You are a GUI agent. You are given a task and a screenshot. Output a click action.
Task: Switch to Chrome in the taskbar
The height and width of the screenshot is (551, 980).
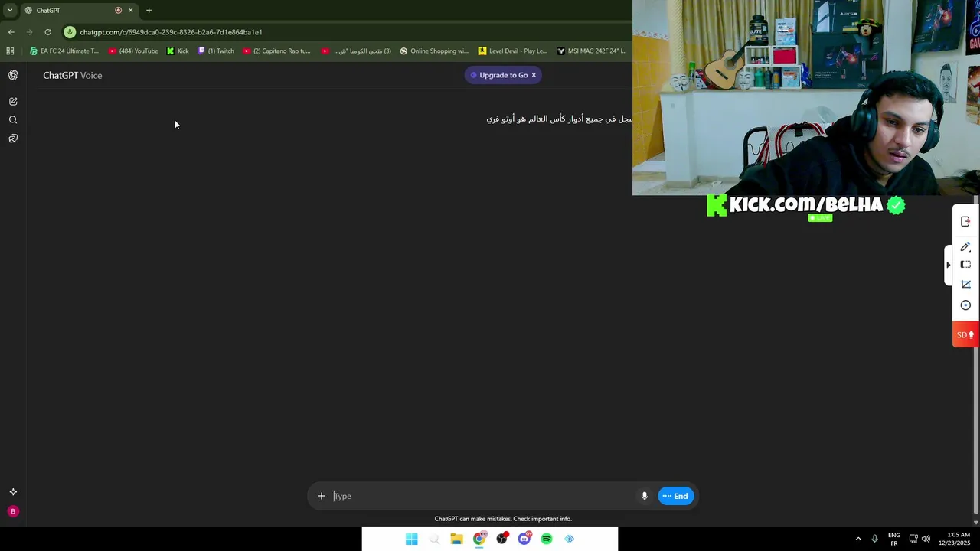(479, 539)
